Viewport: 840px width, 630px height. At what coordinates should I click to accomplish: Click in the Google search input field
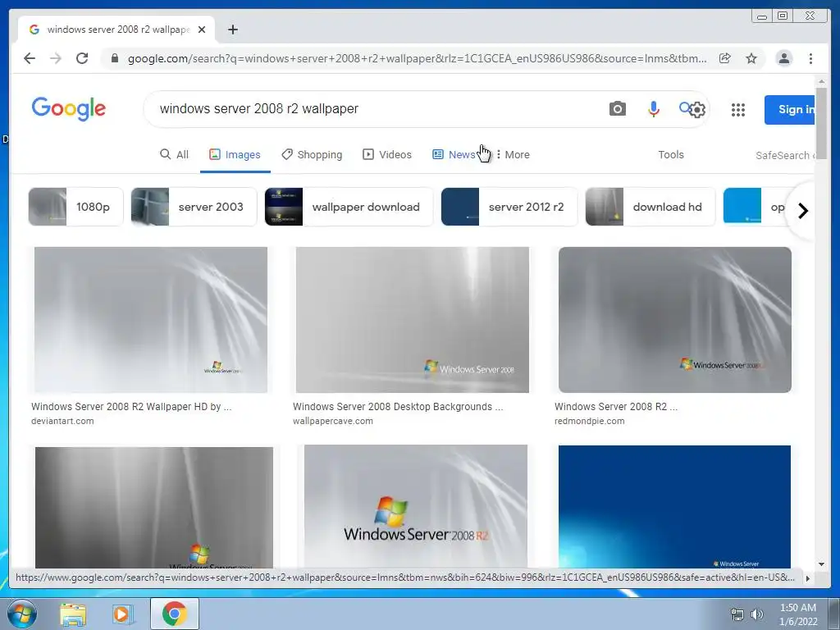pos(375,109)
